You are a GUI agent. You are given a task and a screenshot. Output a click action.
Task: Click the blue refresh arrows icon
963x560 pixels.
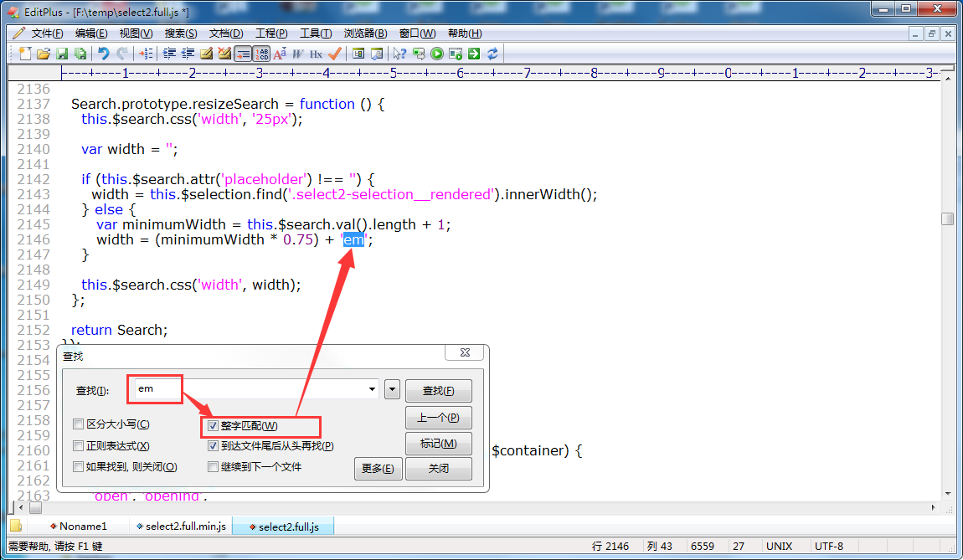[492, 54]
